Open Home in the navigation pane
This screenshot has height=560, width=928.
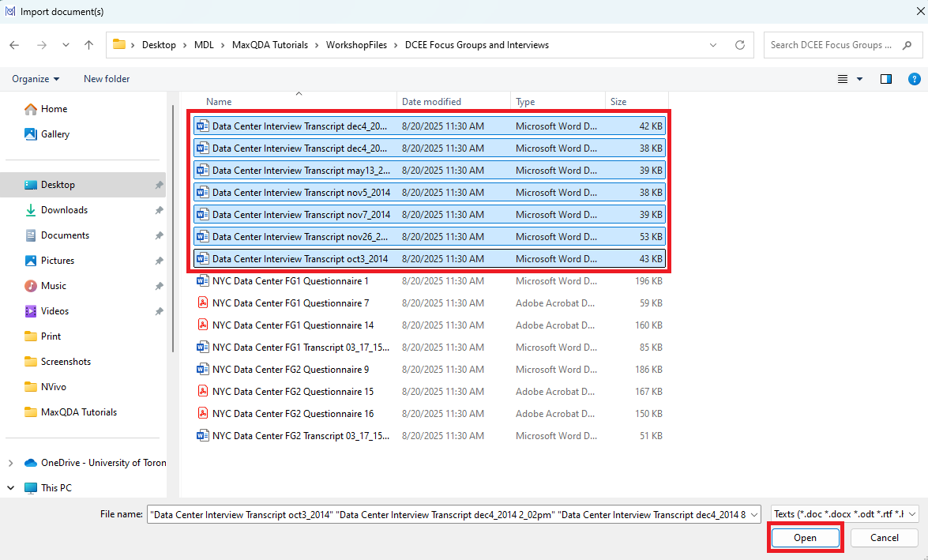coord(54,109)
